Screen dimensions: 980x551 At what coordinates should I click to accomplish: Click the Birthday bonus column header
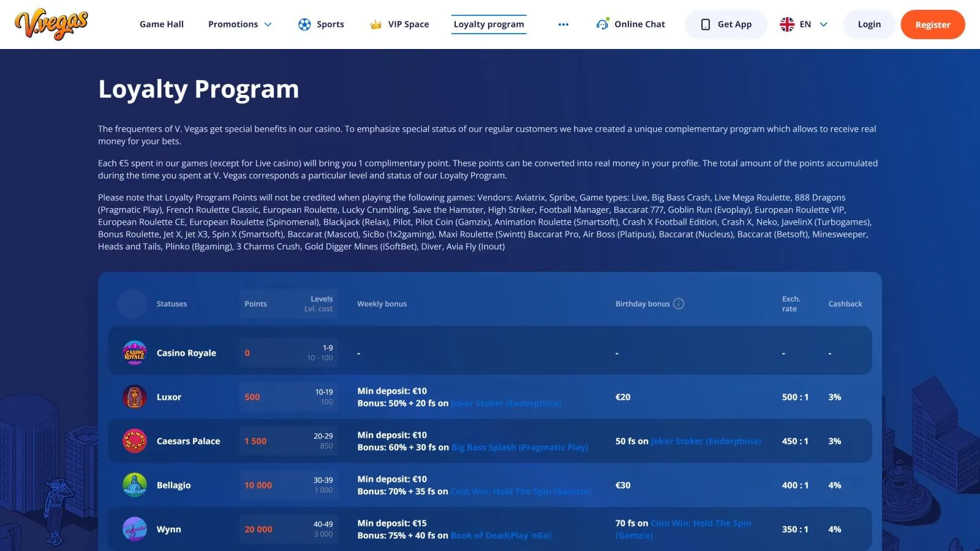tap(643, 304)
